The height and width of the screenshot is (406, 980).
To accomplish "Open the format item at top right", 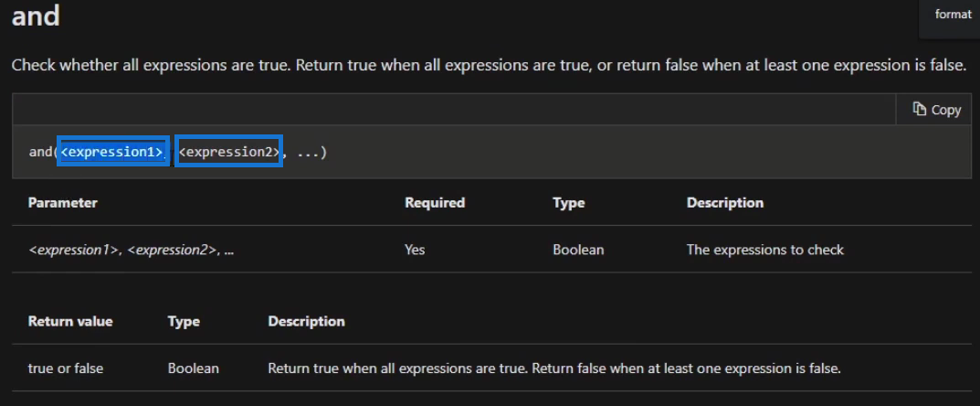I will pyautogui.click(x=953, y=15).
